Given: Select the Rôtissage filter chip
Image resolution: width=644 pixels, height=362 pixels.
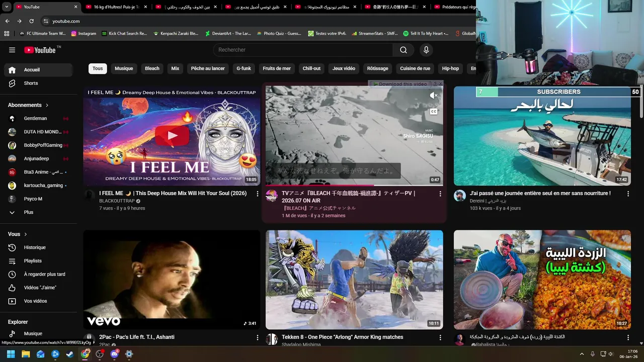Looking at the screenshot, I should click(x=377, y=68).
